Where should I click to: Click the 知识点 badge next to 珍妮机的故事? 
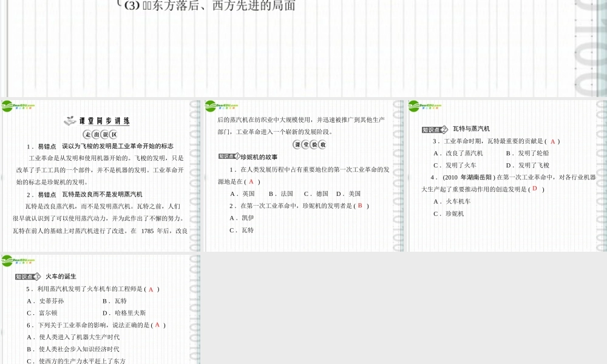pos(229,157)
